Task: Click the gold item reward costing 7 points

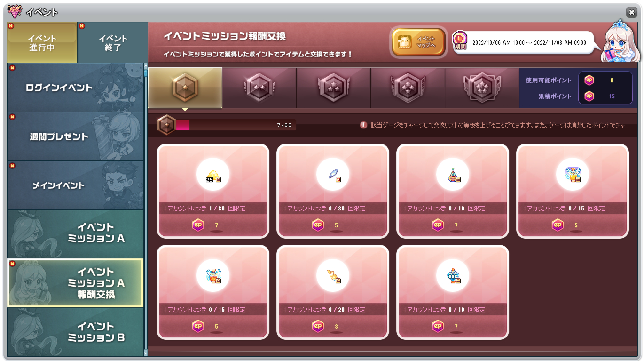Action: (213, 175)
